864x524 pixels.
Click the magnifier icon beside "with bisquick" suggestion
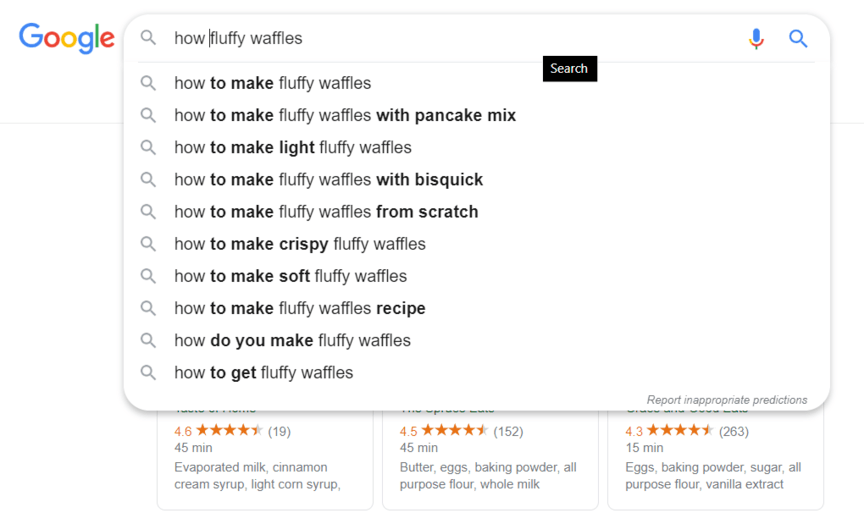[148, 179]
